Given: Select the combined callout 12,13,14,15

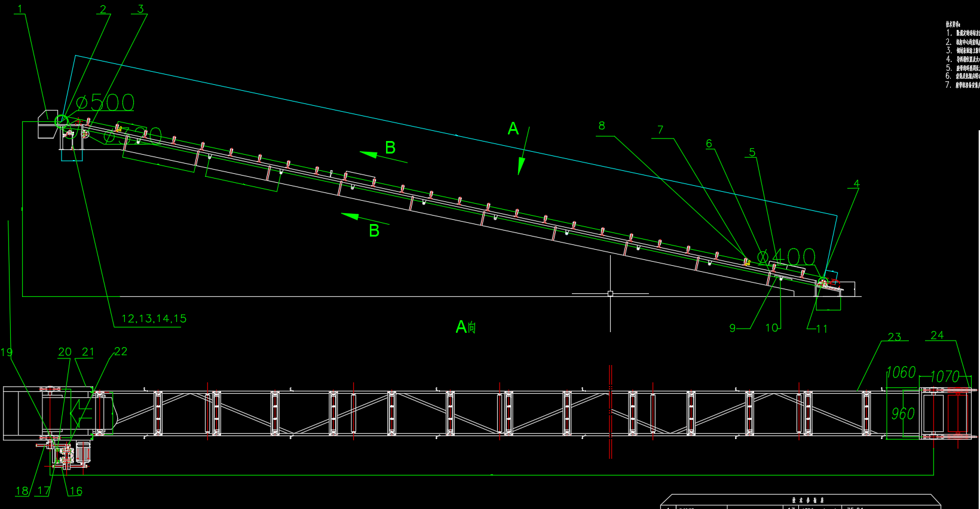Looking at the screenshot, I should (154, 319).
